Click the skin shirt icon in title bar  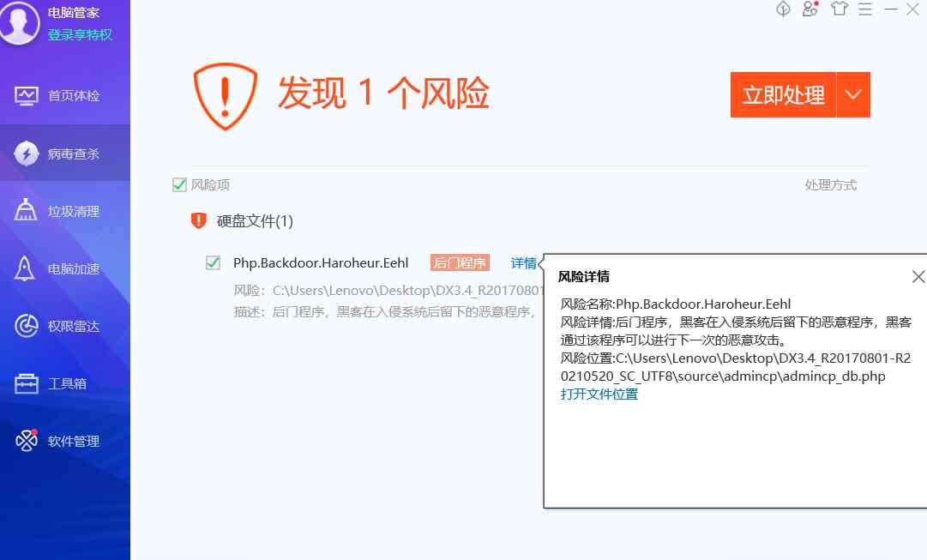pyautogui.click(x=839, y=9)
